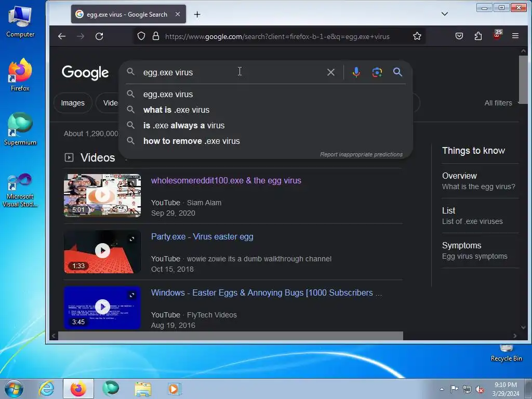This screenshot has height=399, width=532.
Task: Play the 5:01 video thumbnail
Action: coord(102,195)
